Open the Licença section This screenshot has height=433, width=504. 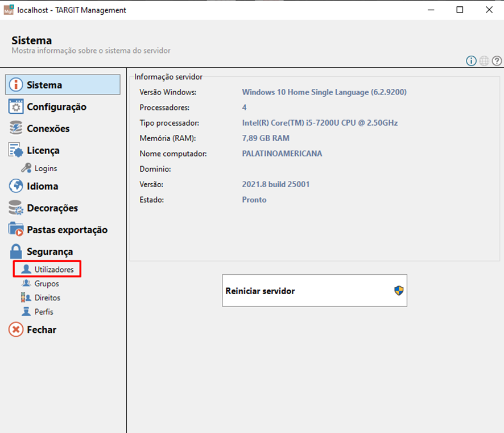pyautogui.click(x=43, y=150)
